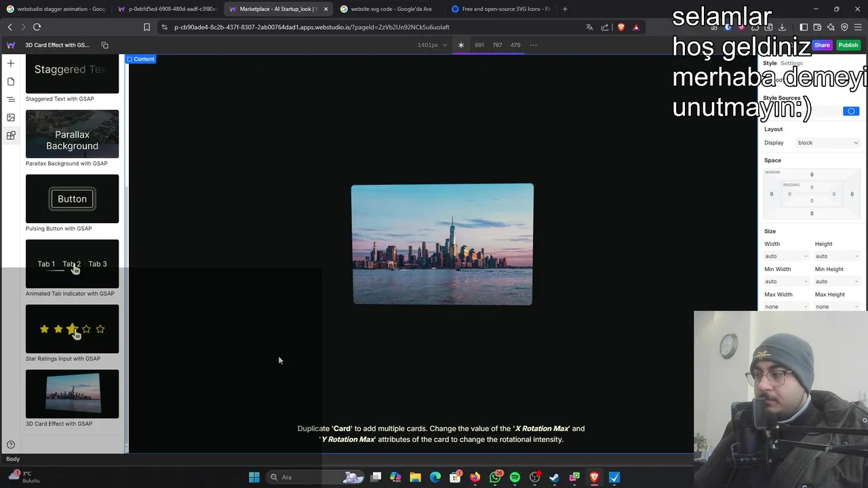
Task: Open the Min Width auto unit selector
Action: (806, 281)
